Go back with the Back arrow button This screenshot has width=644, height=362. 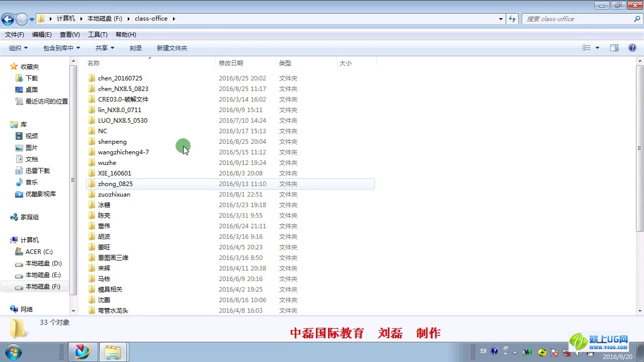point(8,19)
